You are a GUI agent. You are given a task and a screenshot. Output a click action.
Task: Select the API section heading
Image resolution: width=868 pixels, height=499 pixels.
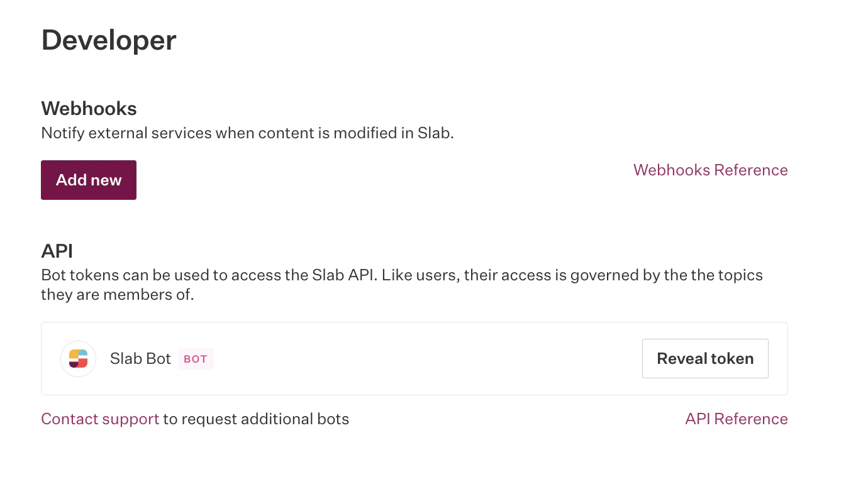pyautogui.click(x=57, y=251)
